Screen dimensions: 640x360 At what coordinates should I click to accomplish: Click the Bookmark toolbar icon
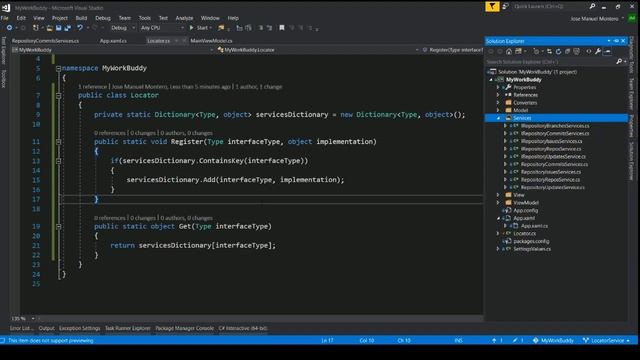click(x=282, y=28)
